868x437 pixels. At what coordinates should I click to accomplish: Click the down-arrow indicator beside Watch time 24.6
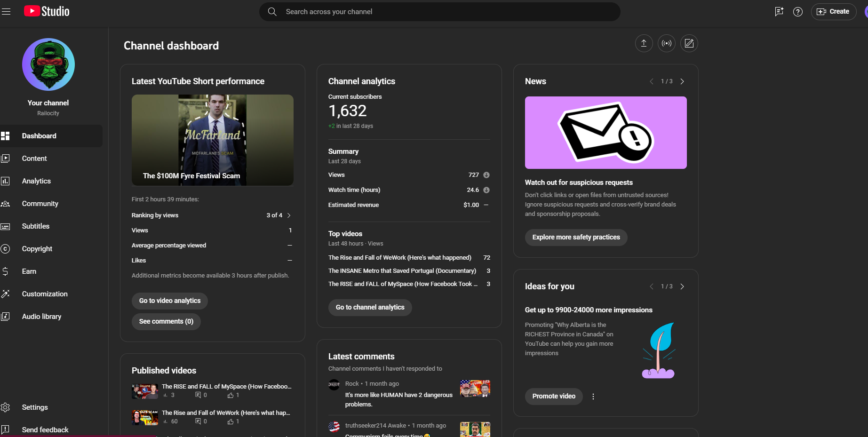click(x=486, y=190)
